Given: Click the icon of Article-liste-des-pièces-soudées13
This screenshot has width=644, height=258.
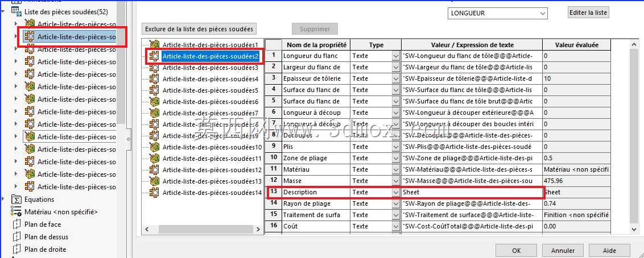Looking at the screenshot, I should (x=154, y=181).
